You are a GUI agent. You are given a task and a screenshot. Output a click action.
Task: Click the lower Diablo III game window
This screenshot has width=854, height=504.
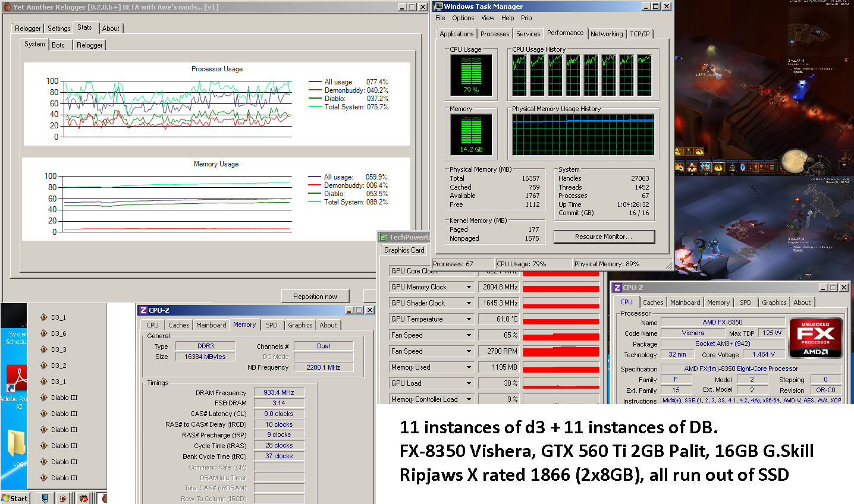click(x=764, y=227)
